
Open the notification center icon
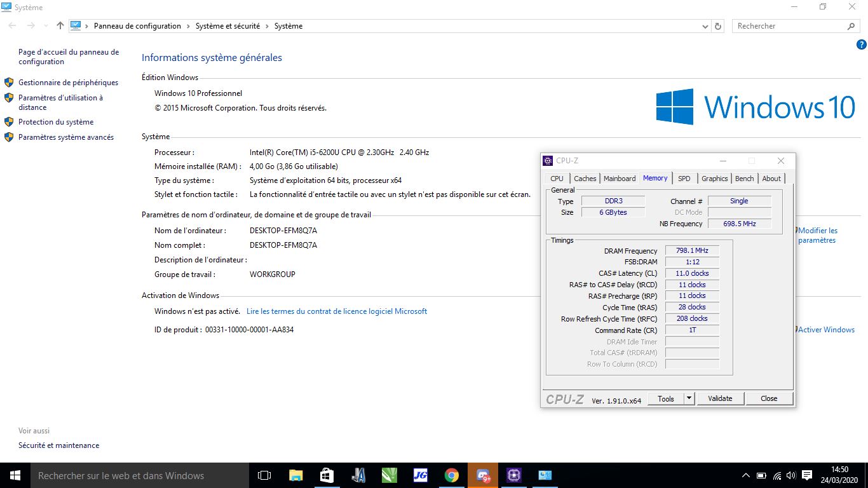pos(807,475)
